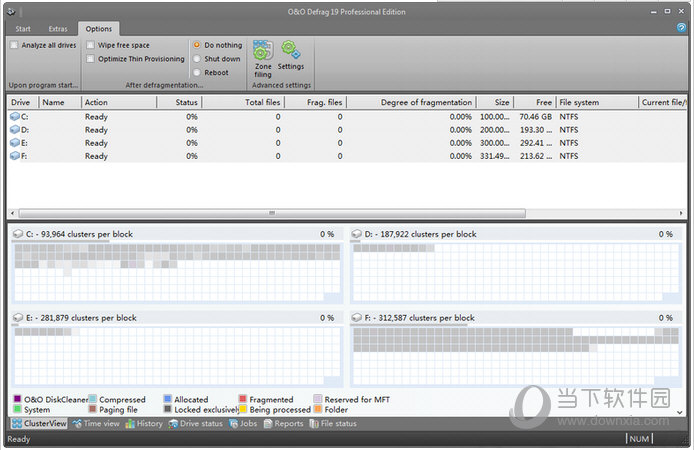This screenshot has width=694, height=450.
Task: Open Zone filing advanced settings
Action: (263, 59)
